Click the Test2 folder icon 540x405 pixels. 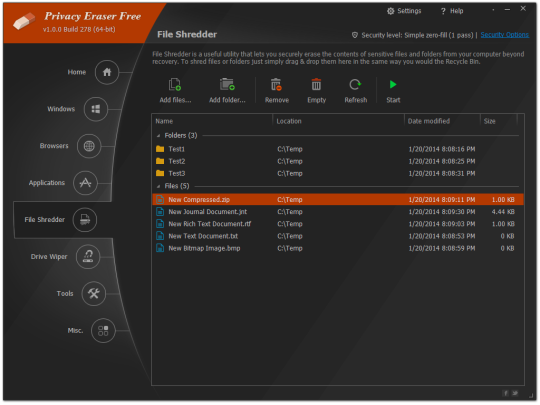point(160,161)
